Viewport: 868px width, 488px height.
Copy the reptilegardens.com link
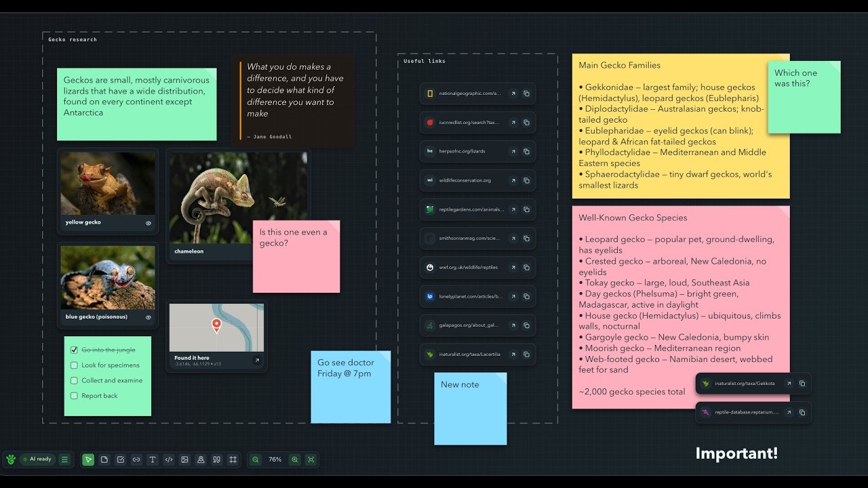coord(526,209)
